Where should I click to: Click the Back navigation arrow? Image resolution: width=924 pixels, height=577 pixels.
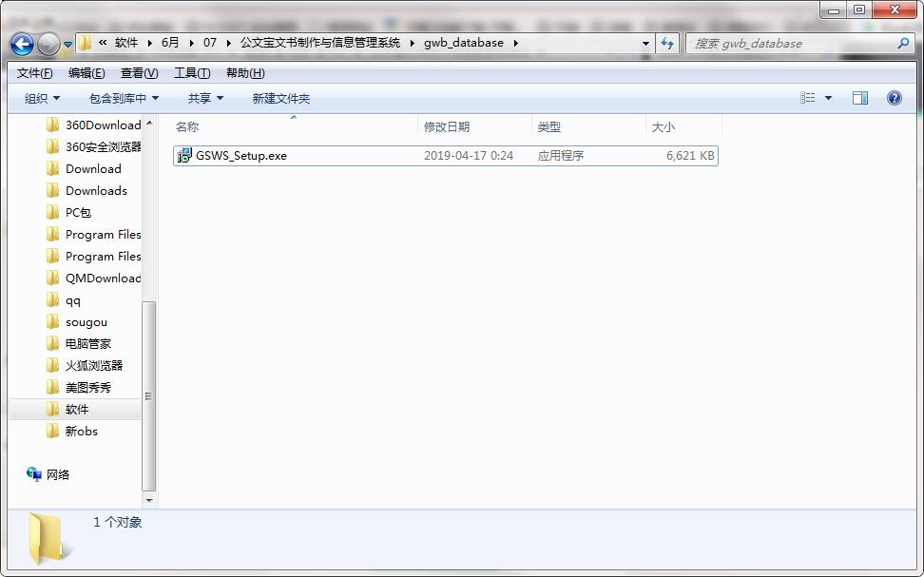tap(21, 44)
